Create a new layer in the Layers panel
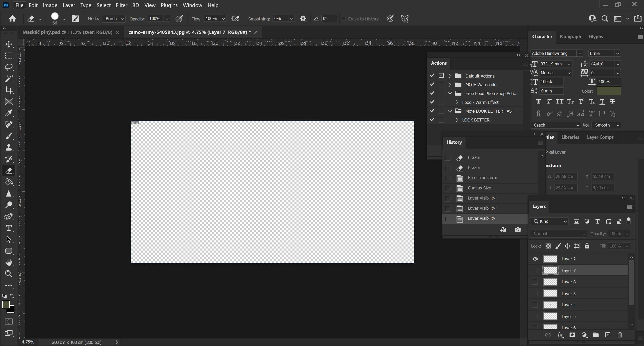The image size is (644, 346). click(608, 335)
